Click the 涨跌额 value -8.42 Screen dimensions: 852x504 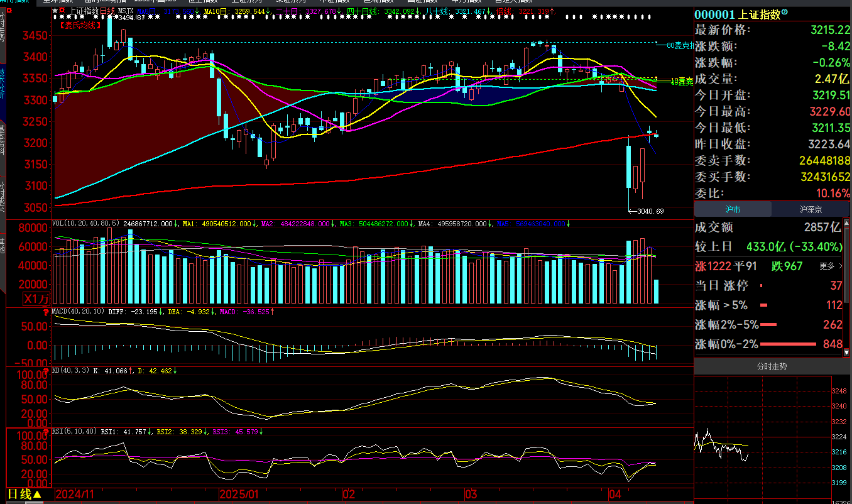[x=836, y=47]
